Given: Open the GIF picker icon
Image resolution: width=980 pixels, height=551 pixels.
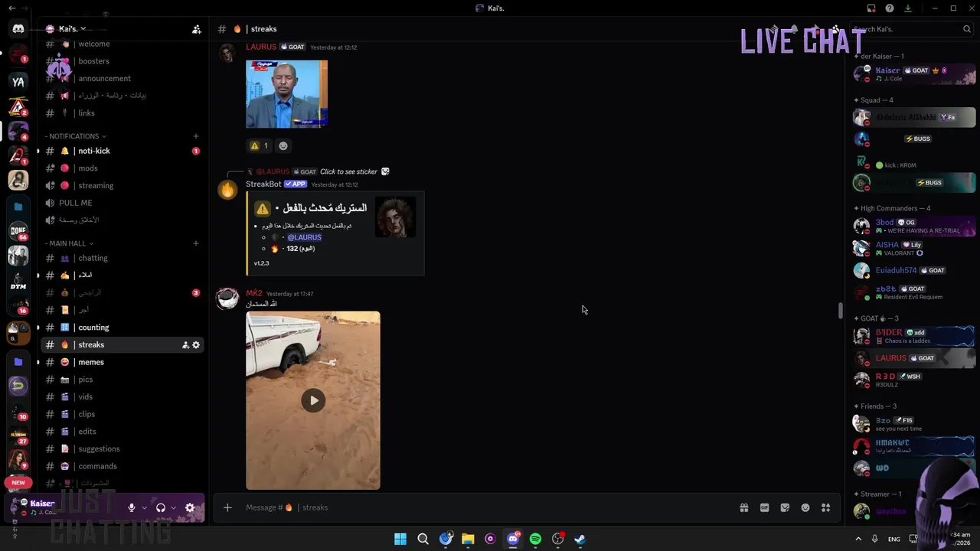Looking at the screenshot, I should (x=764, y=507).
